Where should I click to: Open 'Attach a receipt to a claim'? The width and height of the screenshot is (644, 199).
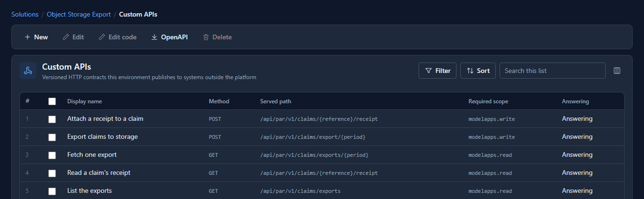pos(105,118)
